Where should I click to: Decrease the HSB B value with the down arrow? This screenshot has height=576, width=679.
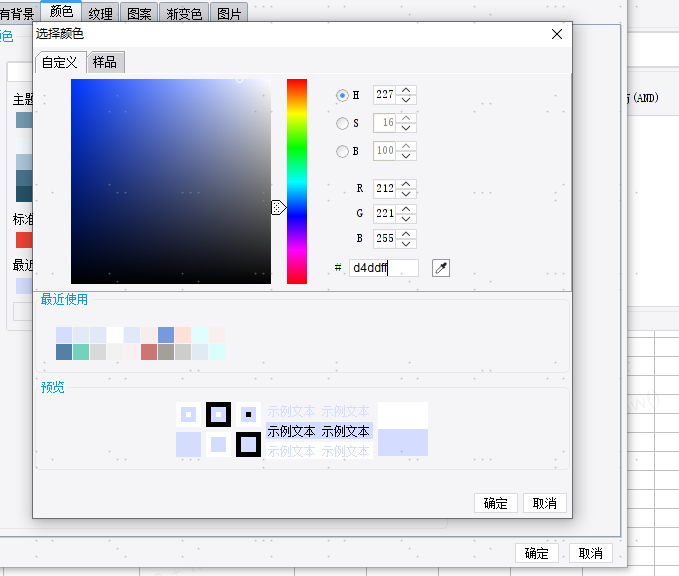[406, 156]
